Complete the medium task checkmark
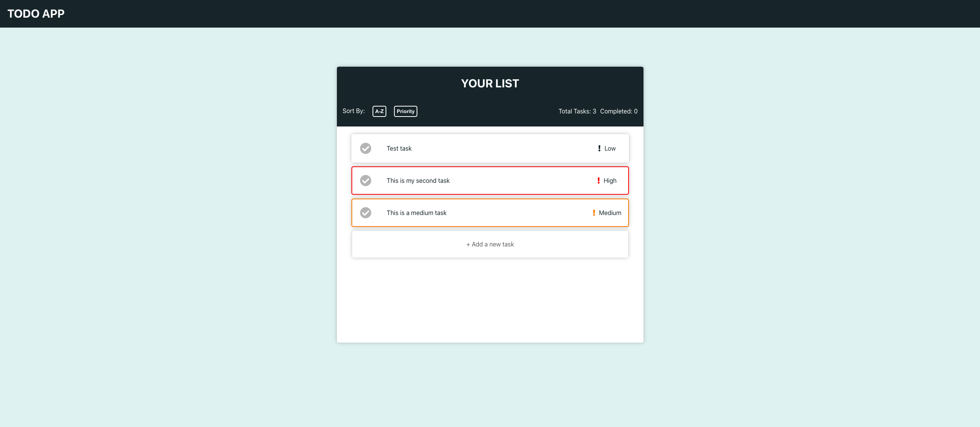980x427 pixels. pyautogui.click(x=366, y=213)
